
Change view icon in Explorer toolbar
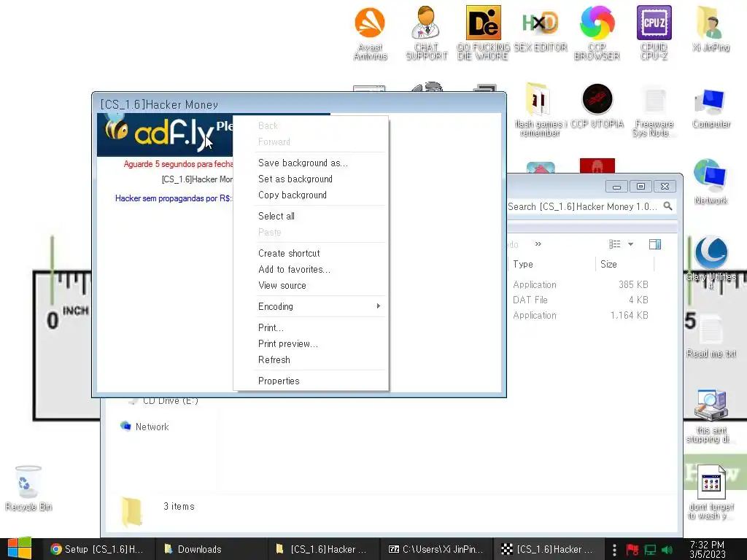(614, 244)
